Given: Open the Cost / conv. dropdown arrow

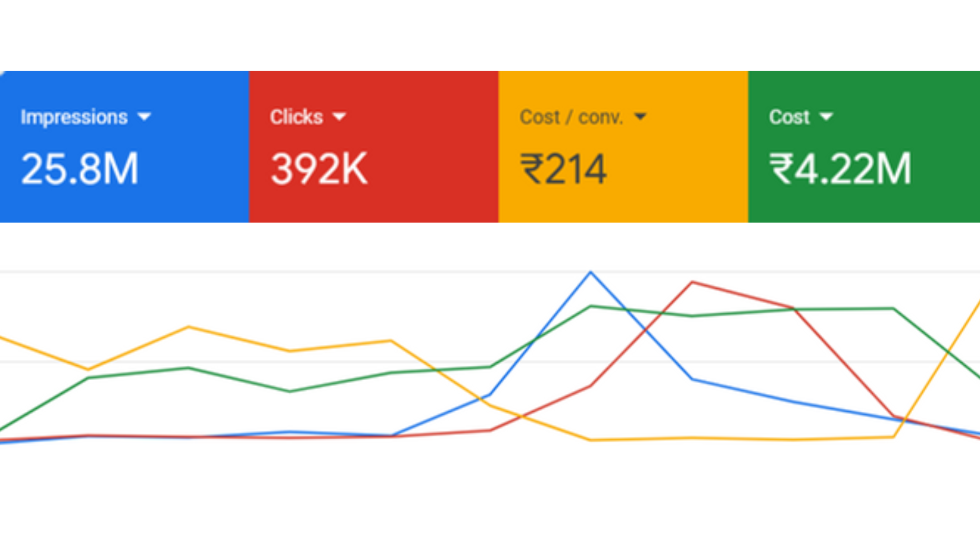Looking at the screenshot, I should pos(640,117).
